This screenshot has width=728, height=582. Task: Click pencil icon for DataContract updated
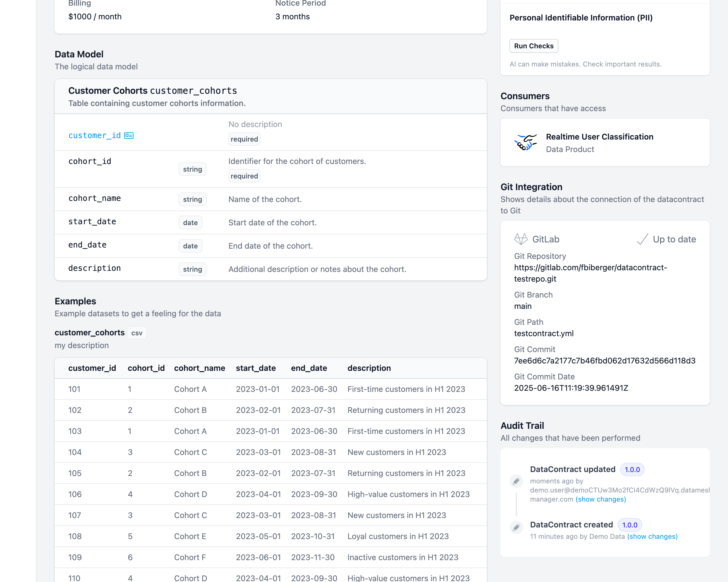click(x=516, y=481)
